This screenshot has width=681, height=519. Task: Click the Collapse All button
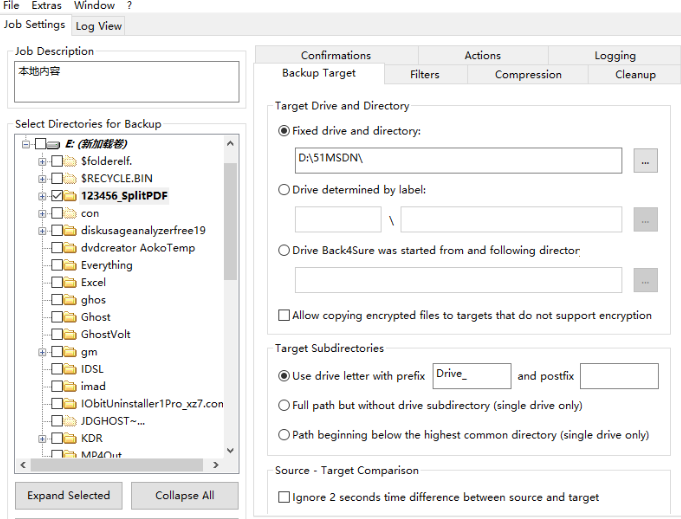click(x=184, y=496)
